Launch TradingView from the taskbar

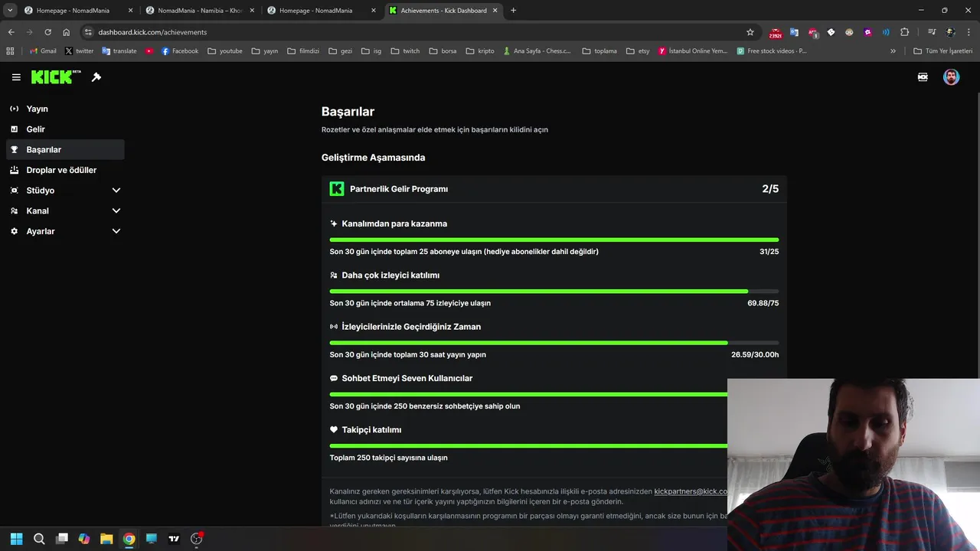click(x=174, y=539)
